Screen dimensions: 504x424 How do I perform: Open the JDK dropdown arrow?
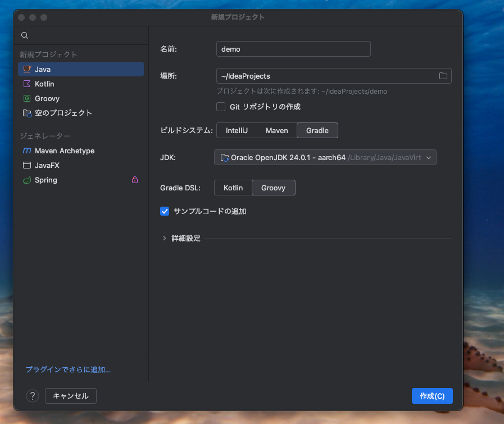[429, 157]
